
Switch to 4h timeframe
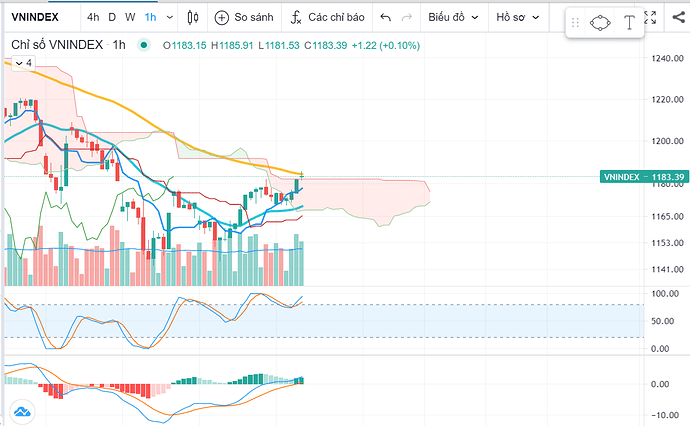93,18
